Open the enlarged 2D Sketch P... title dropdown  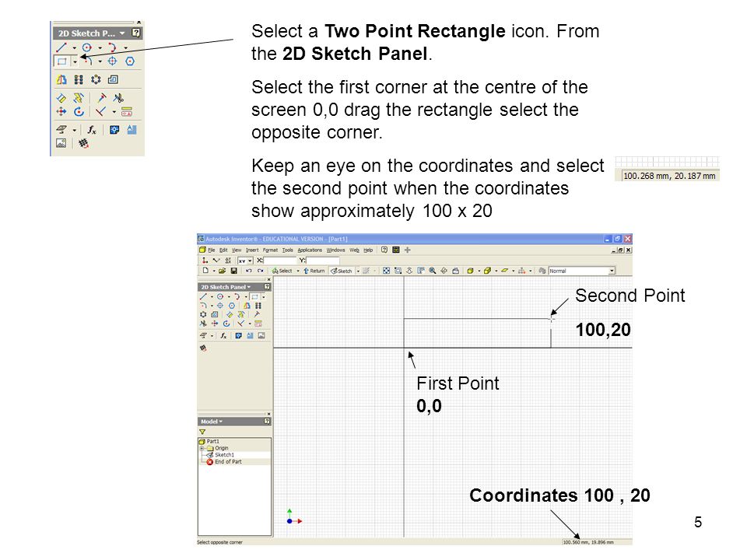click(x=122, y=33)
